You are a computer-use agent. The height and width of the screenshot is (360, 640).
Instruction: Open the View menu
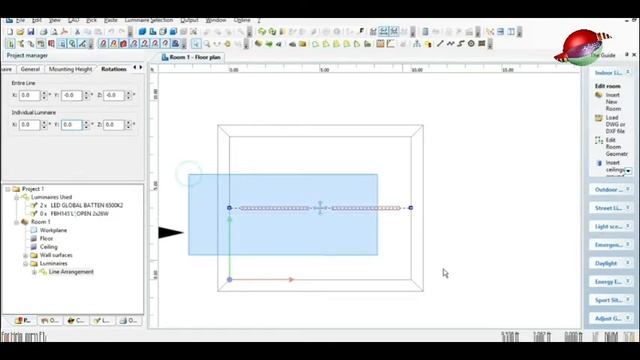coord(54,20)
